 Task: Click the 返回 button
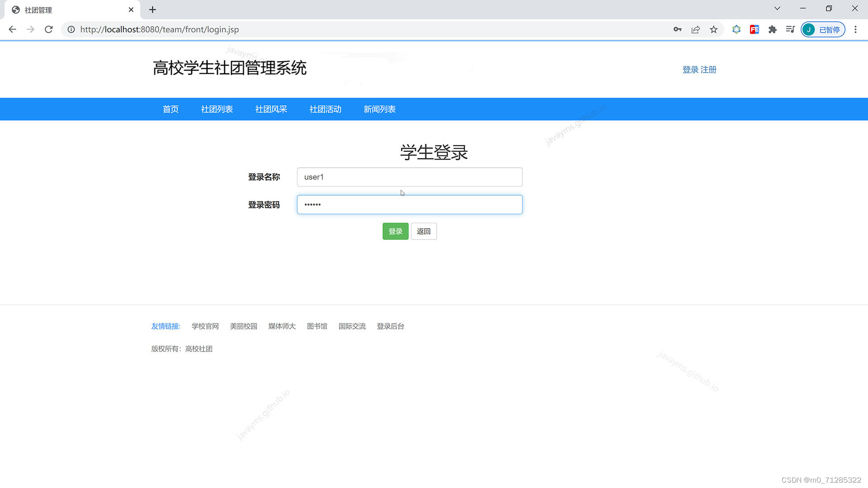tap(424, 231)
